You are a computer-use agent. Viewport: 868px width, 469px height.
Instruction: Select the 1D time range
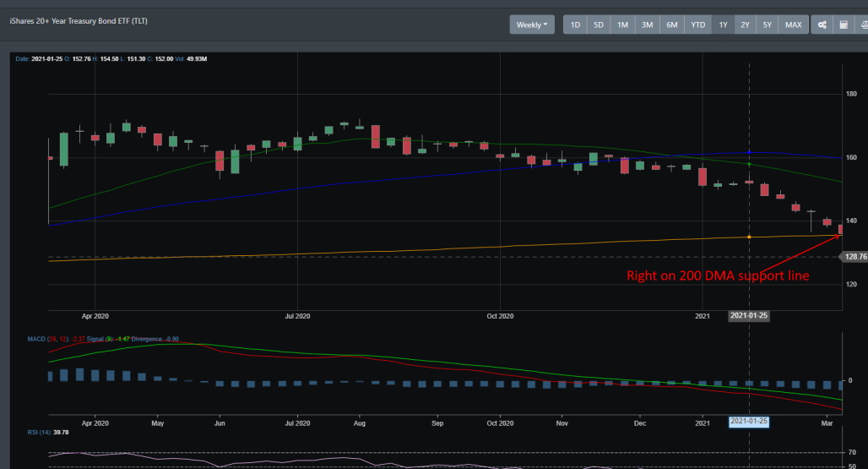click(575, 25)
